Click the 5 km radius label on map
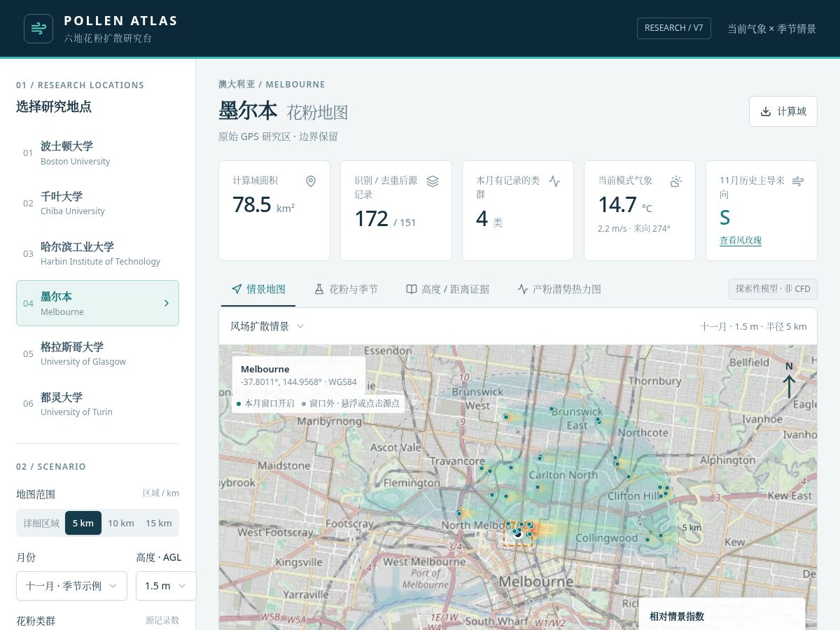This screenshot has width=840, height=630. coord(692,527)
